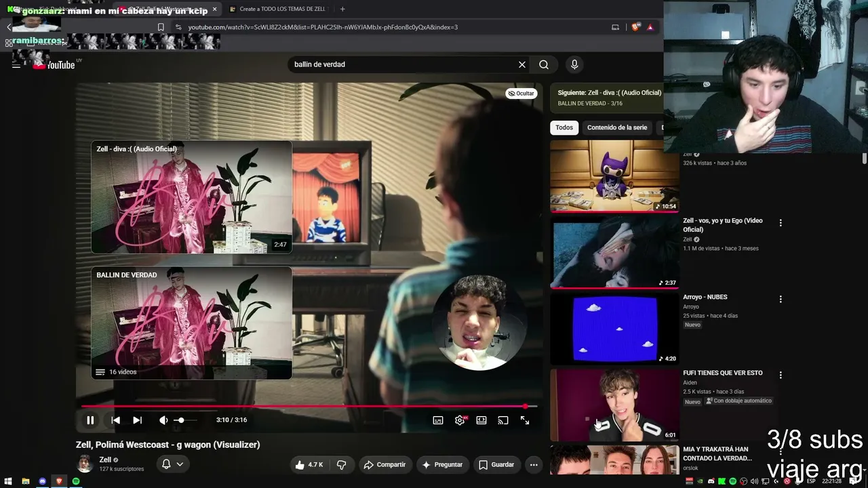Open the Zell channel name link
The height and width of the screenshot is (488, 868).
[x=105, y=460]
